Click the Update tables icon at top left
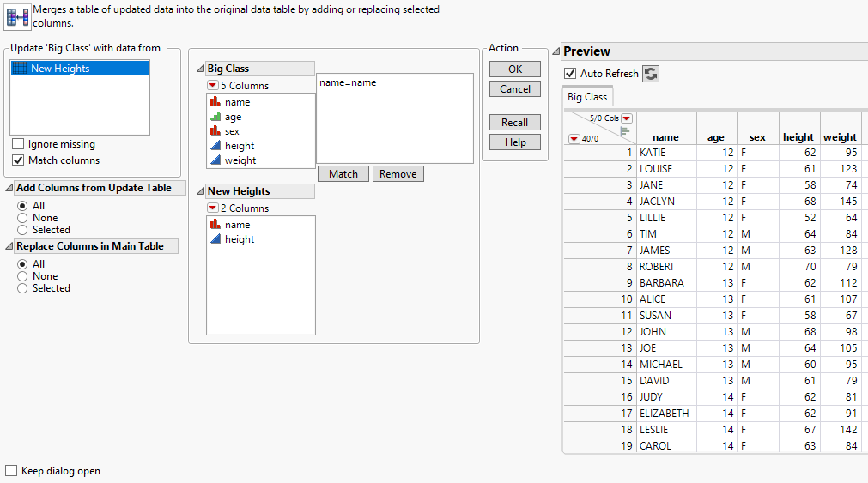 tap(18, 16)
